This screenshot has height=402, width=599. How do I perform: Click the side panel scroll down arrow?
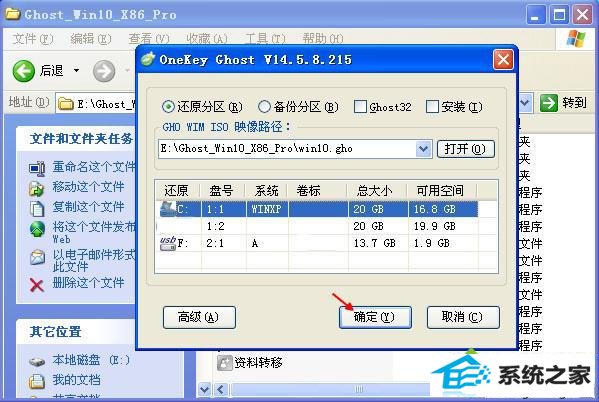point(204,390)
